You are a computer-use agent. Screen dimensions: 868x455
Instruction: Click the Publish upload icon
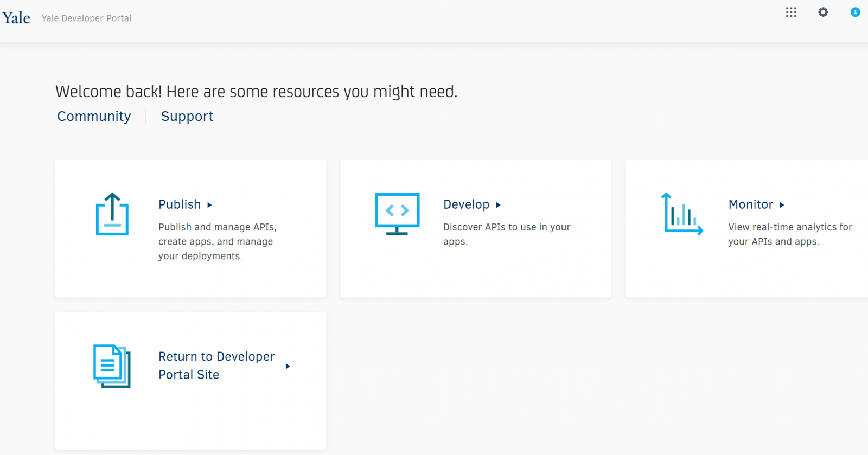click(112, 214)
